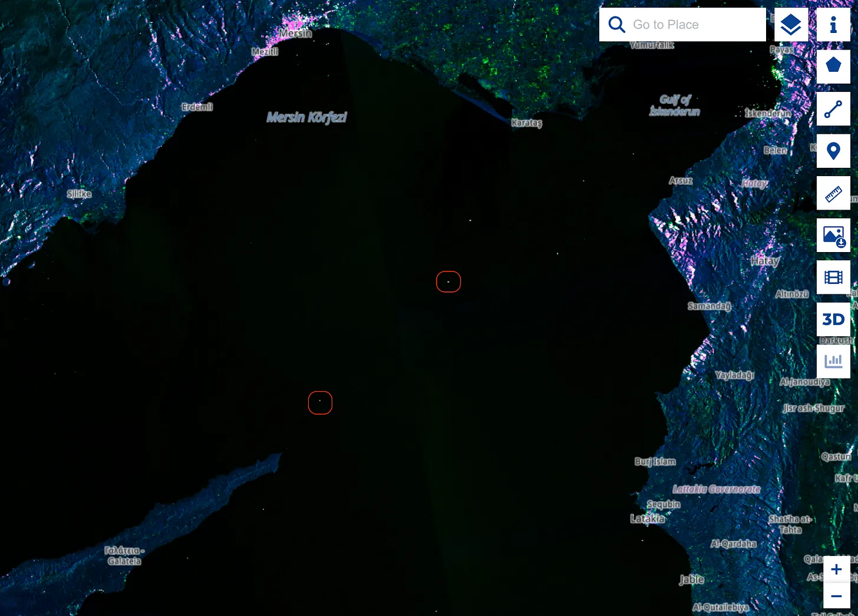Click the magnifier search icon
The height and width of the screenshot is (616, 858).
(616, 25)
